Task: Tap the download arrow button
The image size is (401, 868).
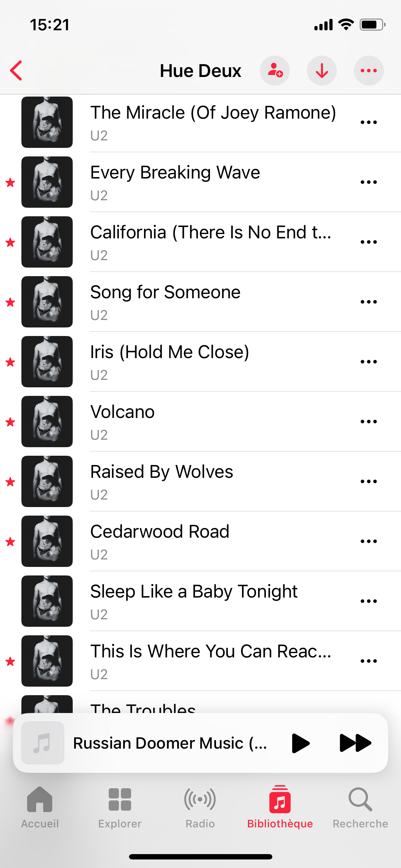Action: pos(322,71)
